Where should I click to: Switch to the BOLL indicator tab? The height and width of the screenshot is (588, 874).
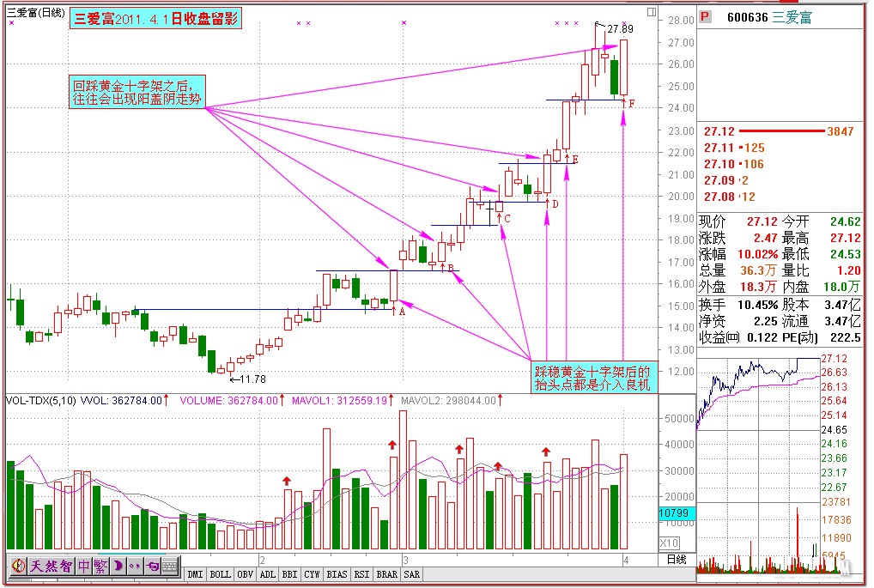(220, 573)
